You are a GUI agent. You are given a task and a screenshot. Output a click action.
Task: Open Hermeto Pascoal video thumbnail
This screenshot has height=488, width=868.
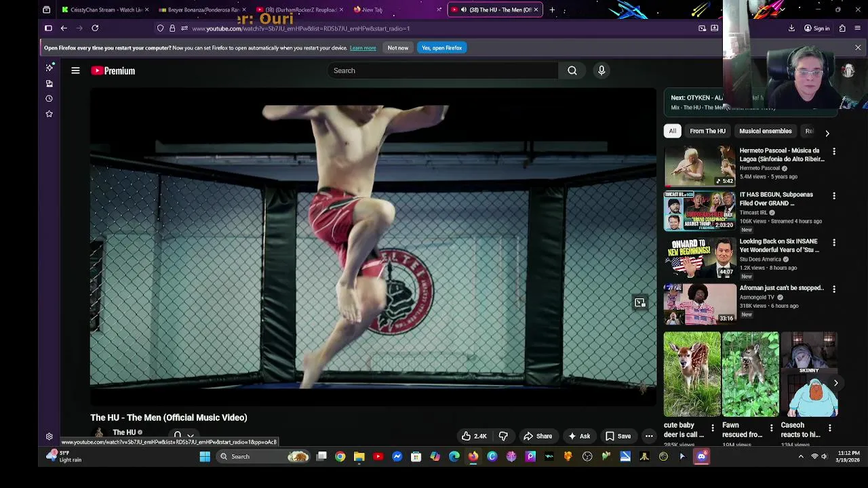click(700, 167)
